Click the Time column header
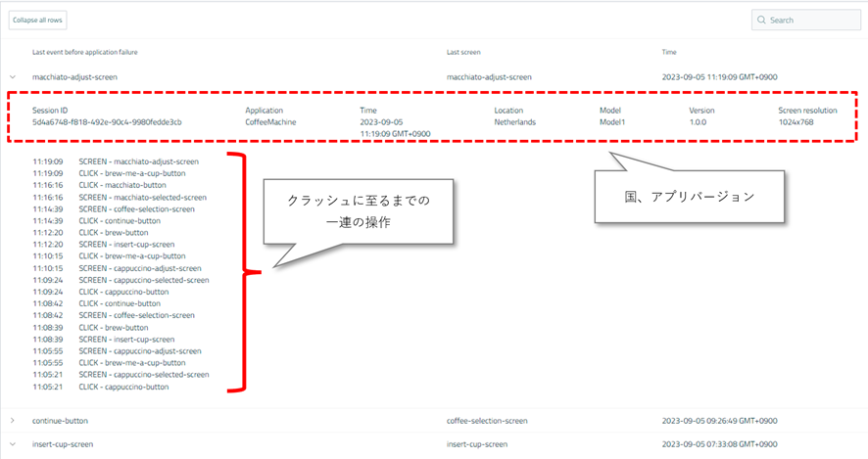Image resolution: width=868 pixels, height=459 pixels. [x=669, y=52]
